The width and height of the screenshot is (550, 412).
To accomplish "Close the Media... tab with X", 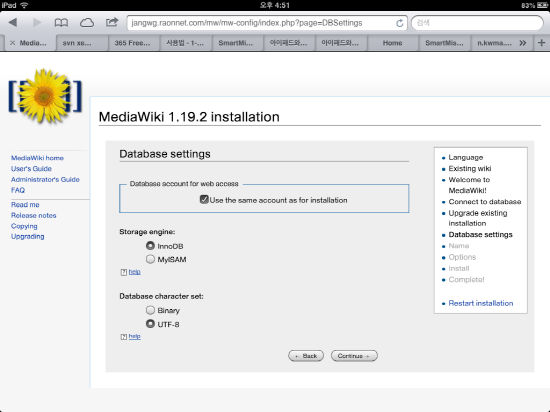I will (13, 43).
